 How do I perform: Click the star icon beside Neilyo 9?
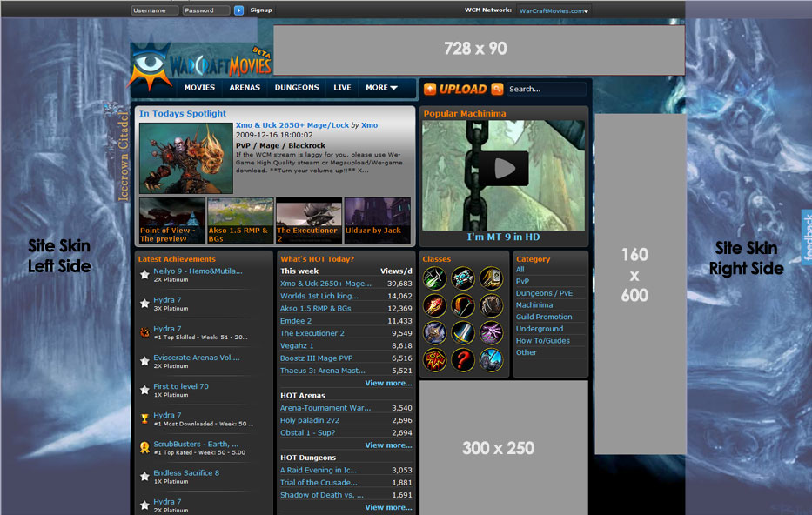(145, 275)
